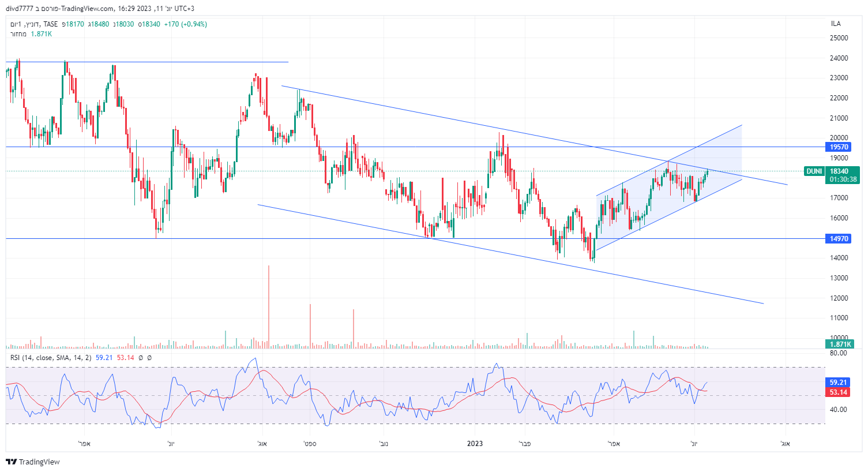The width and height of the screenshot is (868, 472).
Task: Click the tallest red volume bar
Action: pyautogui.click(x=269, y=307)
